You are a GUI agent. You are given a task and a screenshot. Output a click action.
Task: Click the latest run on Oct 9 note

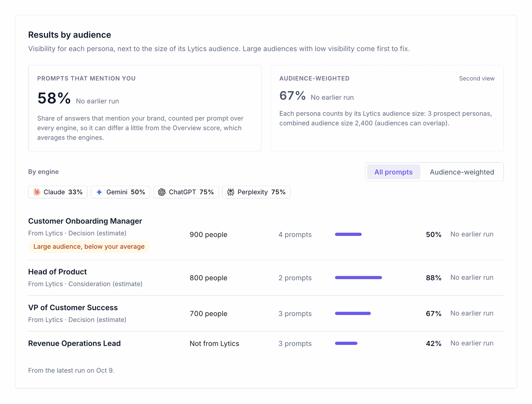(x=71, y=370)
